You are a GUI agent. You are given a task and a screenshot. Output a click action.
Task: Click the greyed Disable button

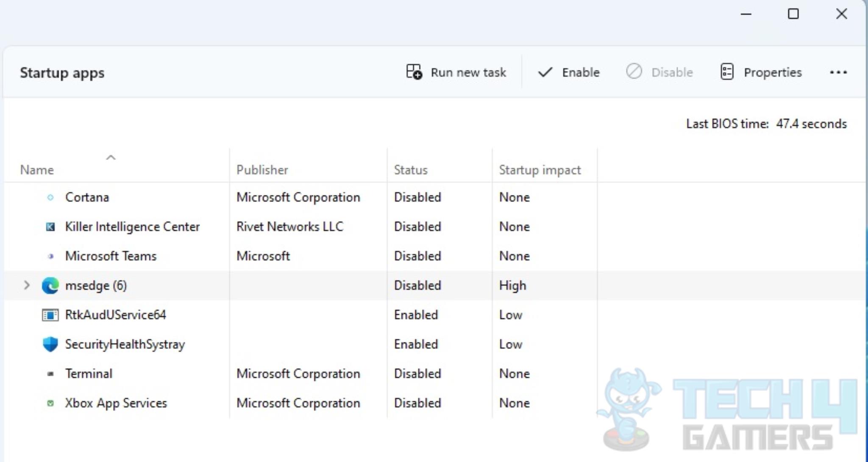pyautogui.click(x=659, y=72)
